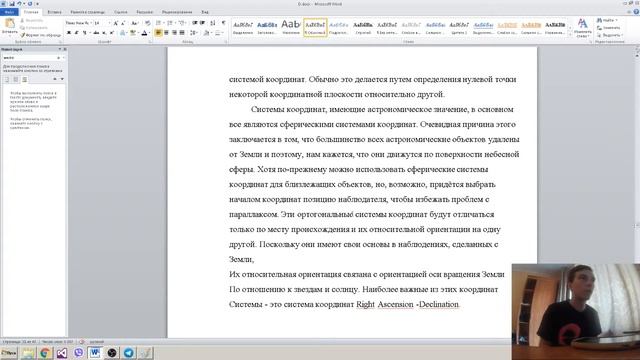
Task: Toggle superscript formatting
Action: pos(112,33)
